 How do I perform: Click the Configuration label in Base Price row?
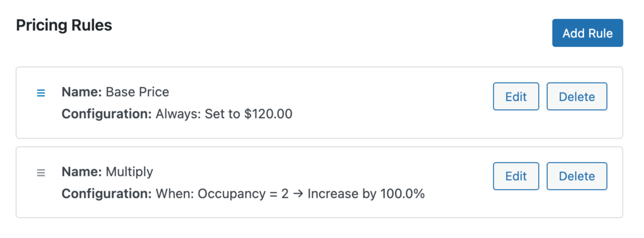click(106, 114)
